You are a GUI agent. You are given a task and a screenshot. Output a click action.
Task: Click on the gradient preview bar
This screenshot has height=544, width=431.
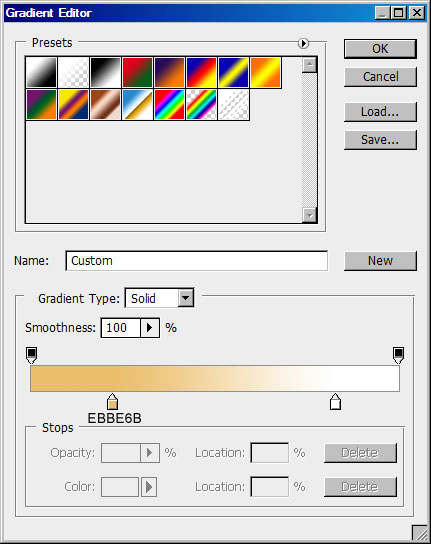[215, 379]
